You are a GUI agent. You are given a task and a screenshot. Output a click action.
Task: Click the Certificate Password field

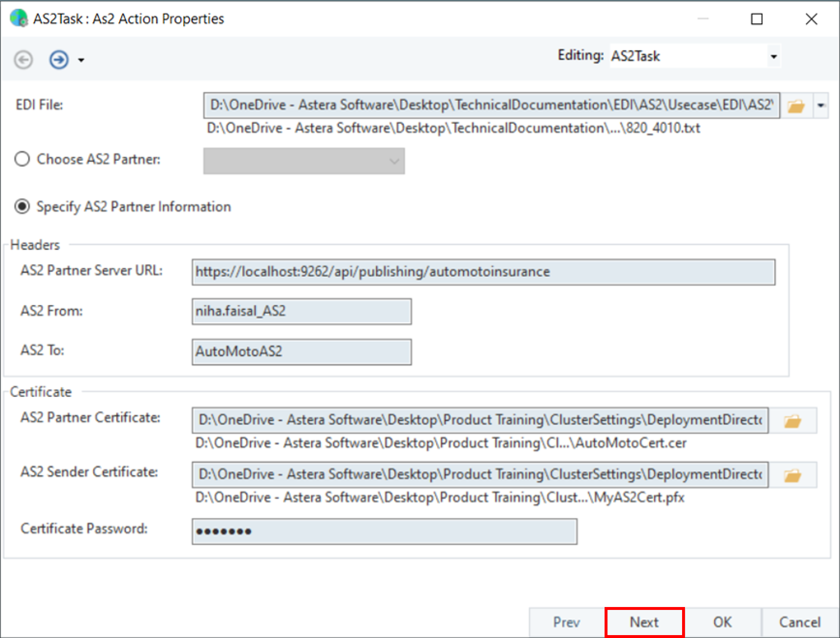[x=384, y=532]
